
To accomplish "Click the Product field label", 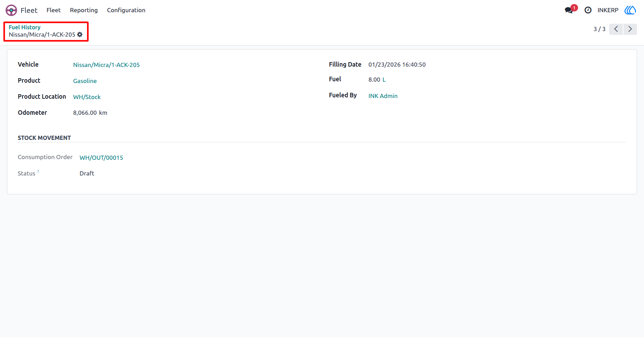I will 29,81.
